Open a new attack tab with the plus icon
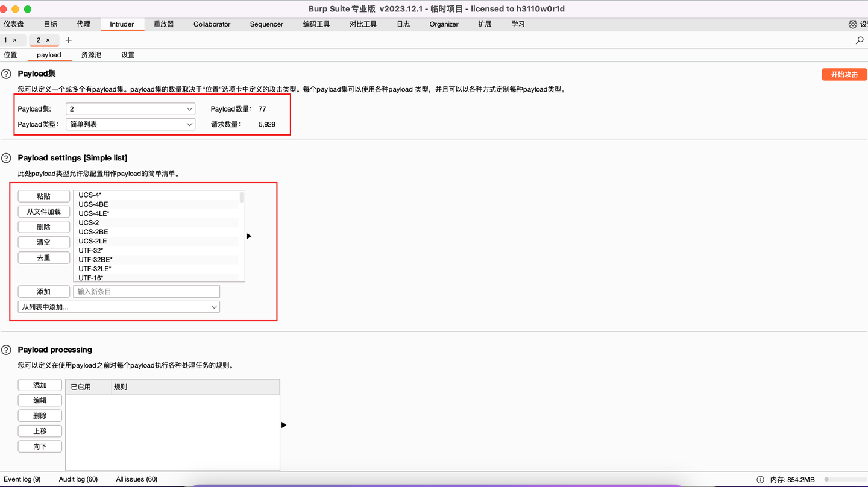 68,40
